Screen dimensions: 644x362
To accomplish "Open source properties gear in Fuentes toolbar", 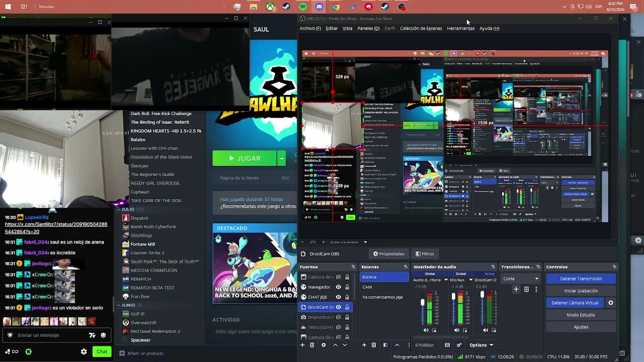I will 324,345.
